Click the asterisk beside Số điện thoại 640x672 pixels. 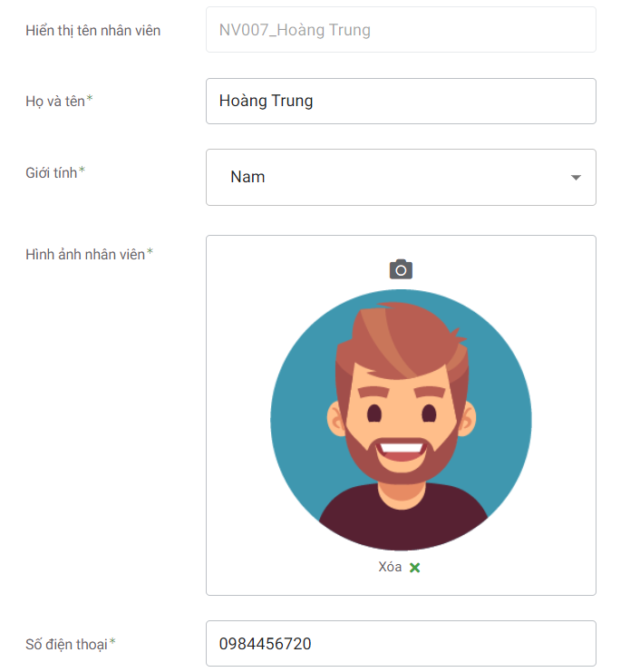pos(112,643)
